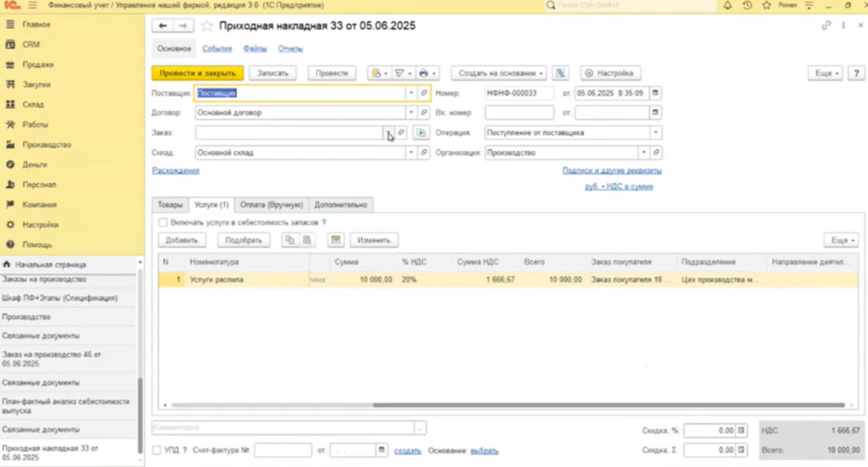
Task: Open the table Еще menu
Action: (842, 240)
